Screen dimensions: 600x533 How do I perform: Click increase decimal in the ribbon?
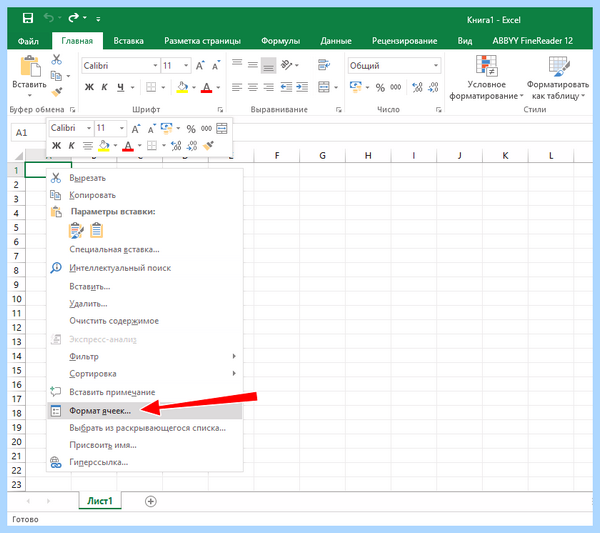pyautogui.click(x=417, y=87)
